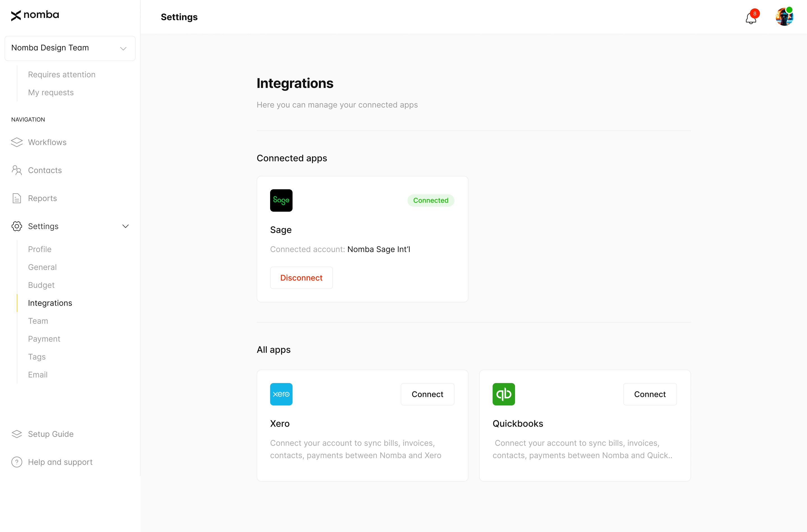
Task: Click the Sage app logo
Action: [281, 200]
